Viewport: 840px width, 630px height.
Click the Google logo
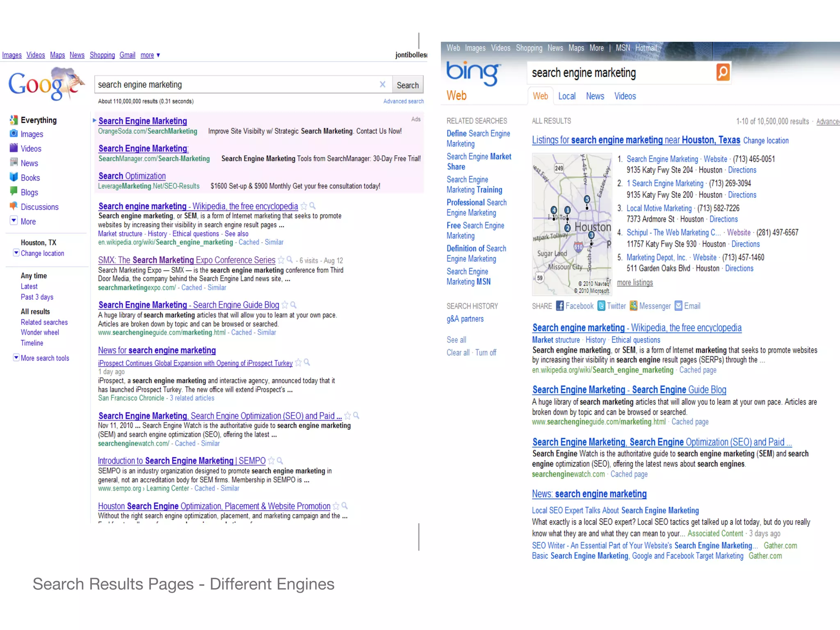click(x=46, y=84)
